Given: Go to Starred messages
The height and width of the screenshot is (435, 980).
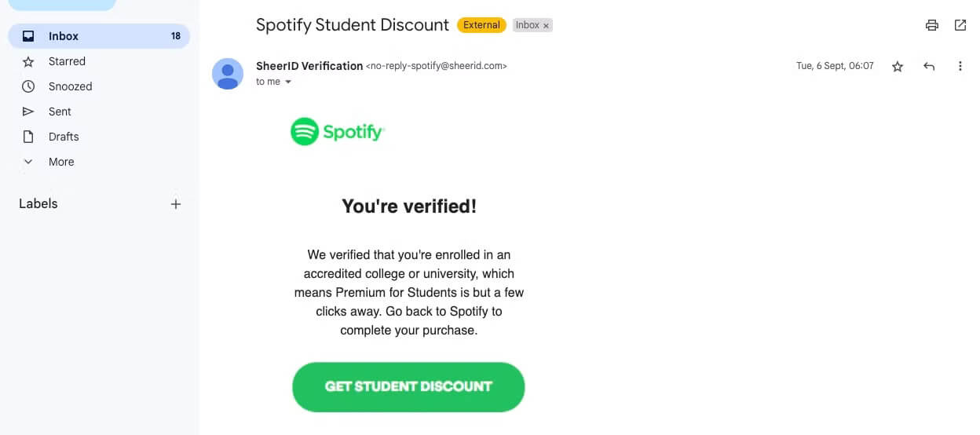Looking at the screenshot, I should click(67, 61).
